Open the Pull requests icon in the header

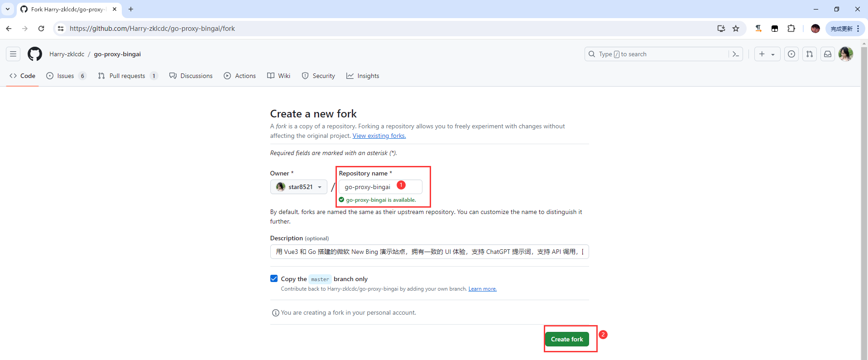point(810,54)
